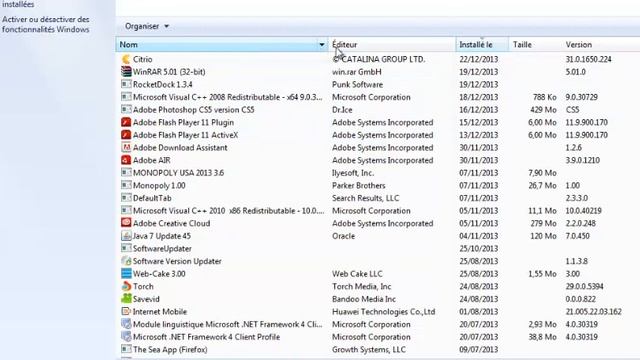The image size is (640, 360).
Task: Click the Savevid program icon
Action: (x=126, y=299)
